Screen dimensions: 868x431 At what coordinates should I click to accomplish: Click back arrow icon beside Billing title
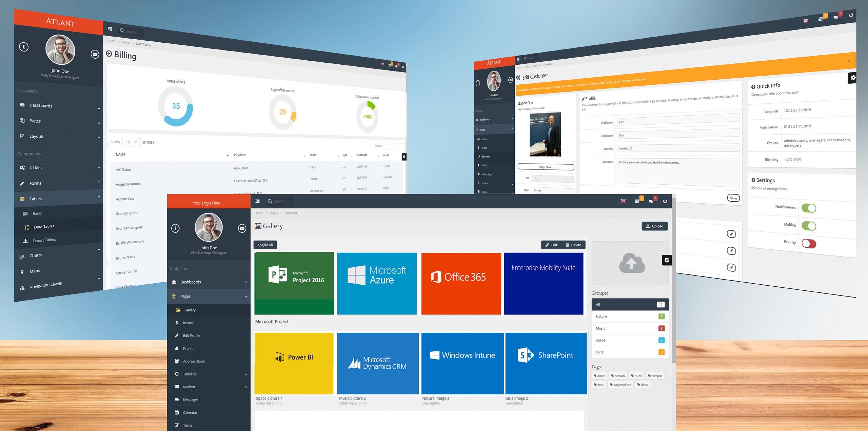point(109,54)
